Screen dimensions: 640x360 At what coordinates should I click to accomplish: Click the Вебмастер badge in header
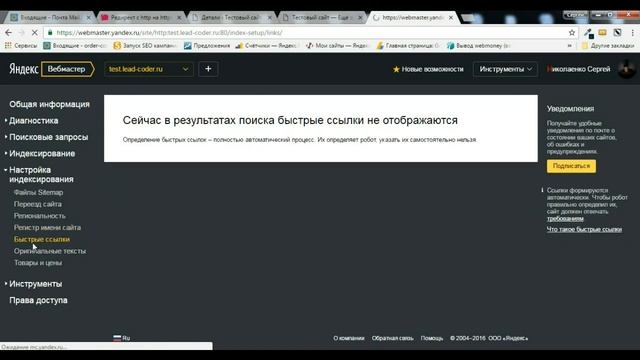[67, 69]
